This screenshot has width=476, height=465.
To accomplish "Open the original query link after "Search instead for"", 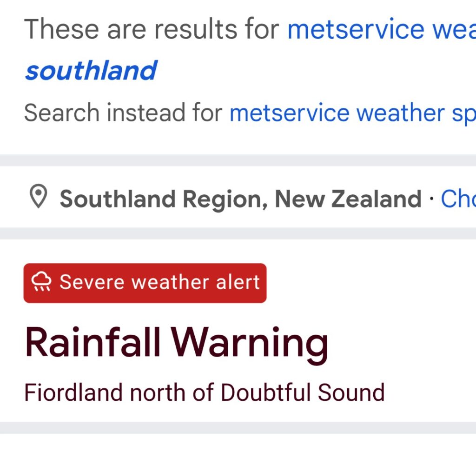I will pos(352,113).
